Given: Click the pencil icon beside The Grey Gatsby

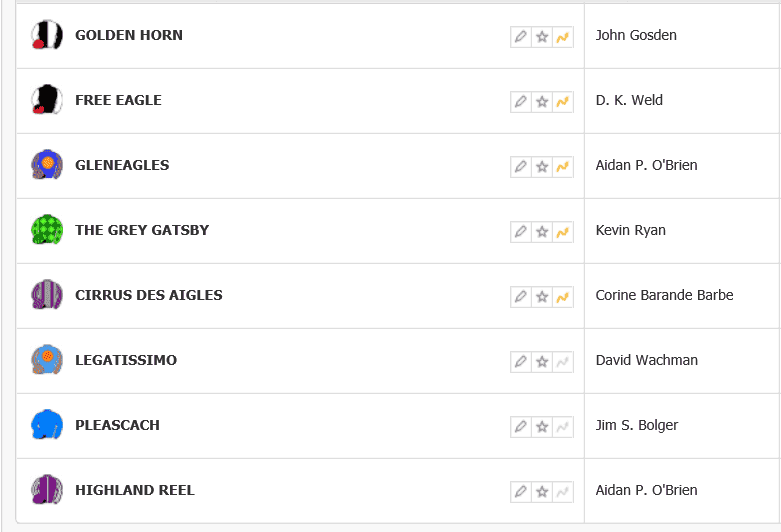Looking at the screenshot, I should click(520, 232).
